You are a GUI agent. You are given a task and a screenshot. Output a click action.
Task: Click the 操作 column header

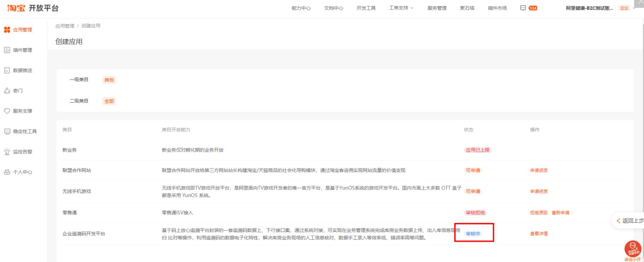[x=535, y=130]
